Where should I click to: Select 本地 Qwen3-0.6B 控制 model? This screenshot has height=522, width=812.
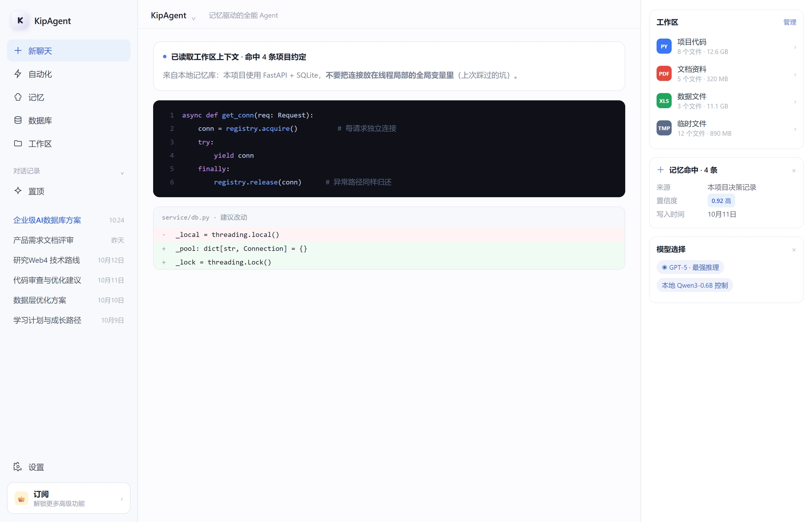coord(694,285)
